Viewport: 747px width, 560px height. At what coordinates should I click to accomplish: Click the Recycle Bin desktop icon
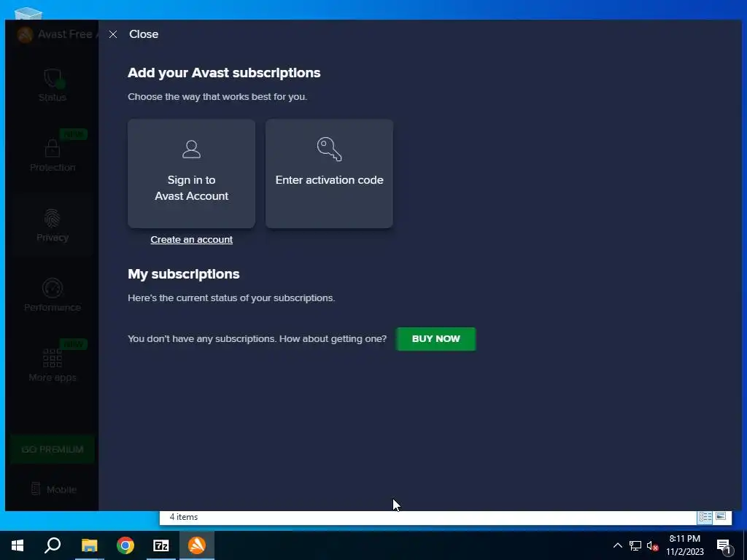(x=28, y=13)
